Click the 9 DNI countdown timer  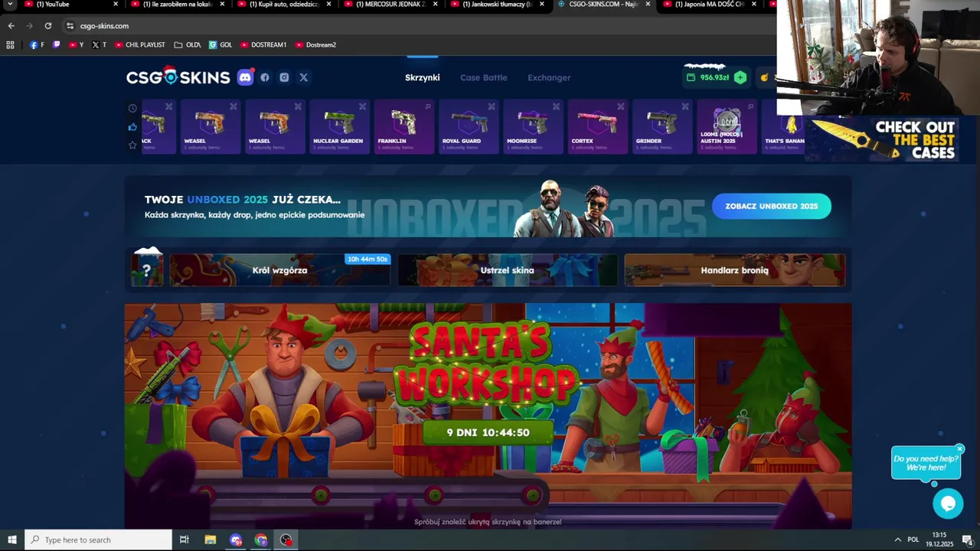(488, 432)
